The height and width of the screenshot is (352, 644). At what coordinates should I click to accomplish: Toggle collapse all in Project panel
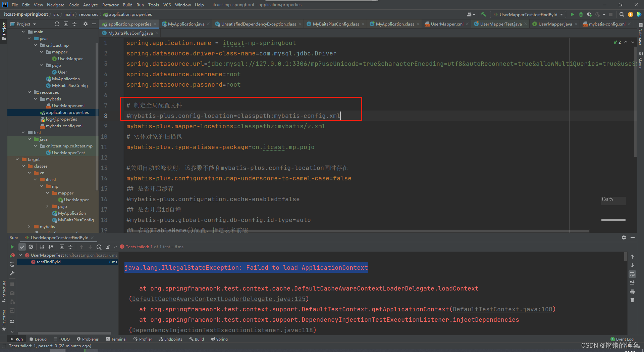(x=74, y=24)
